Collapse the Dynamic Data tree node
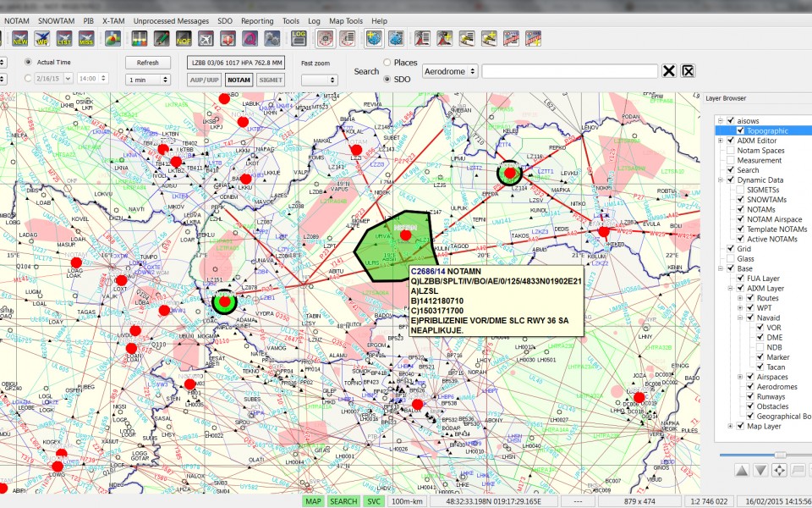This screenshot has width=812, height=508. (x=721, y=179)
